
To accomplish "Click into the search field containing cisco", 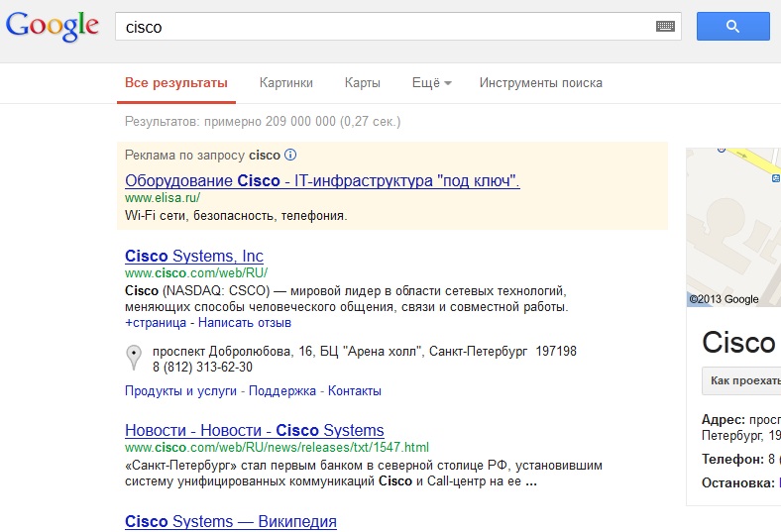I will click(384, 27).
